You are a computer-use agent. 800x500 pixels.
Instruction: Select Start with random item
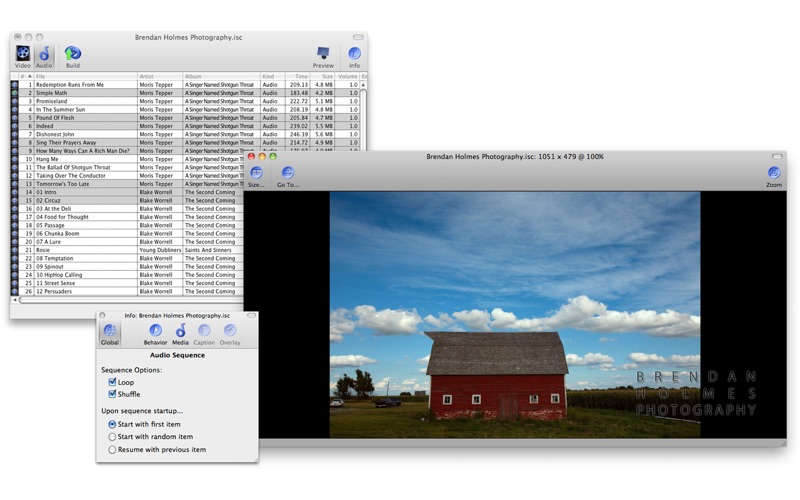tap(112, 437)
